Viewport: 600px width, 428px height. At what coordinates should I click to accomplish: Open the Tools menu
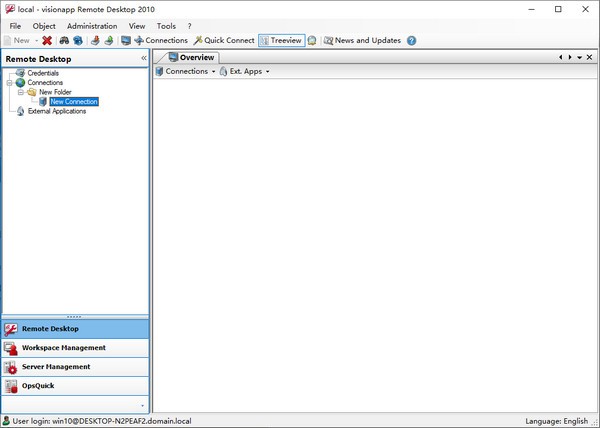166,26
